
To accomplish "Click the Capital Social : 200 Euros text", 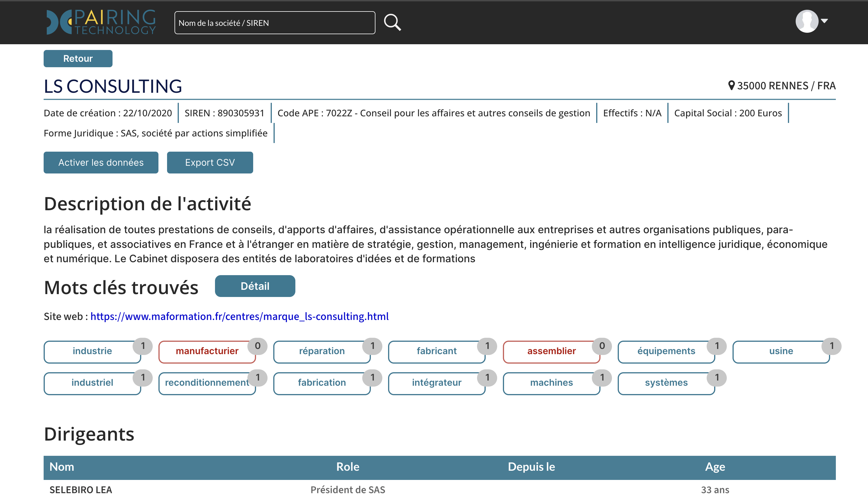I will [x=728, y=113].
